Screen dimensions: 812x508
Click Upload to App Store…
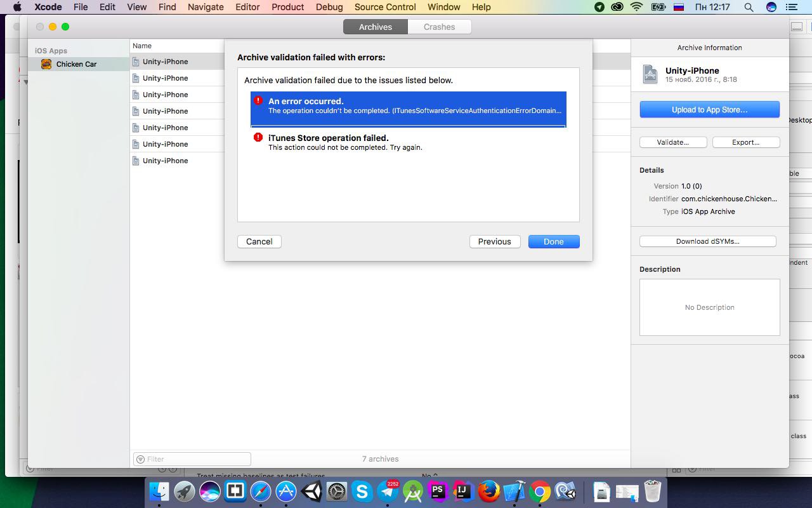(710, 109)
